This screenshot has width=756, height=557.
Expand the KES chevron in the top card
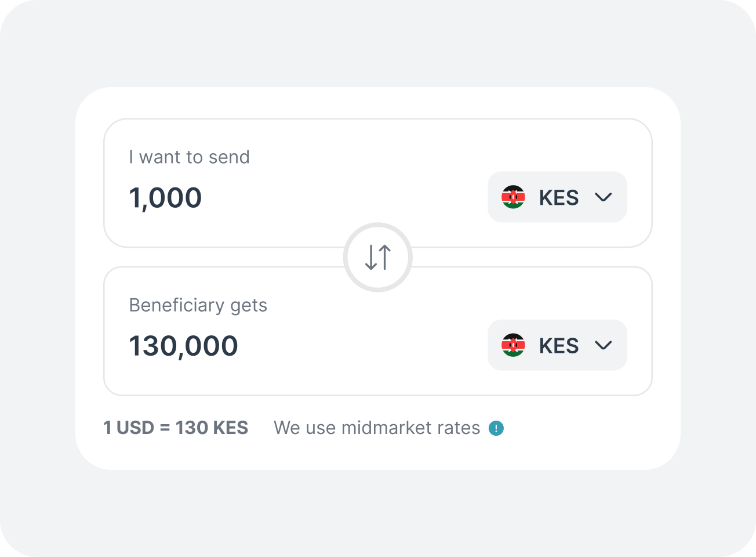[x=603, y=197]
